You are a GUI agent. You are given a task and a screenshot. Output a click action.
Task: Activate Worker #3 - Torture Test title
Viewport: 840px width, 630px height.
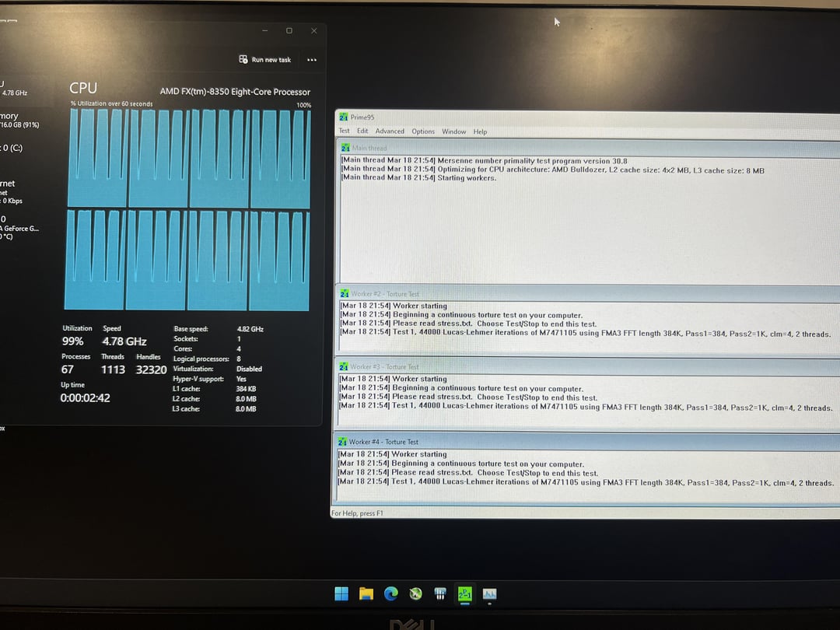tap(384, 367)
